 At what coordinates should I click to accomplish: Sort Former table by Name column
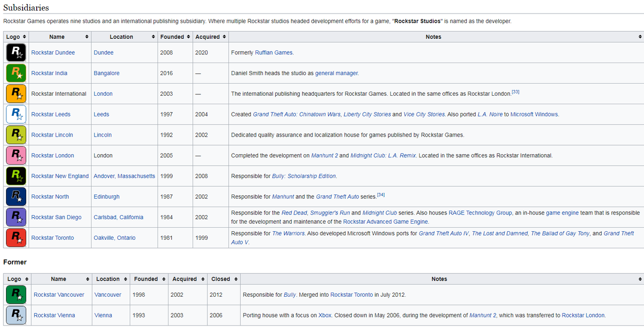coord(61,279)
